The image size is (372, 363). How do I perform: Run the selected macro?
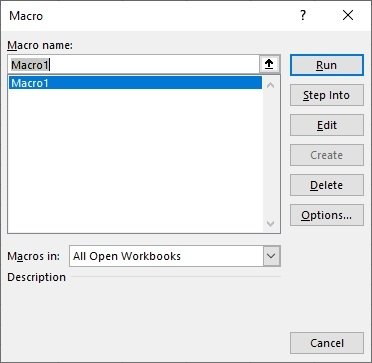327,65
